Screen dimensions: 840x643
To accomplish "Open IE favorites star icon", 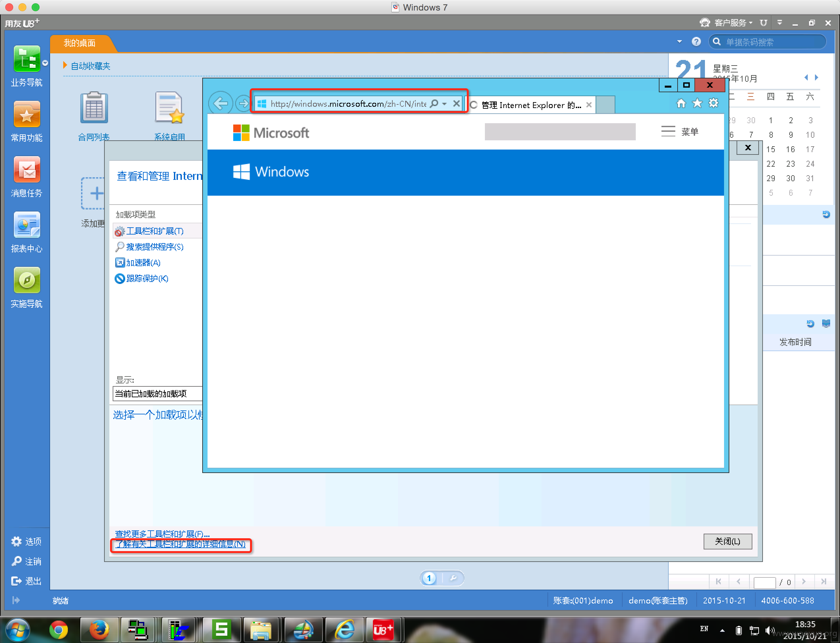I will 697,103.
